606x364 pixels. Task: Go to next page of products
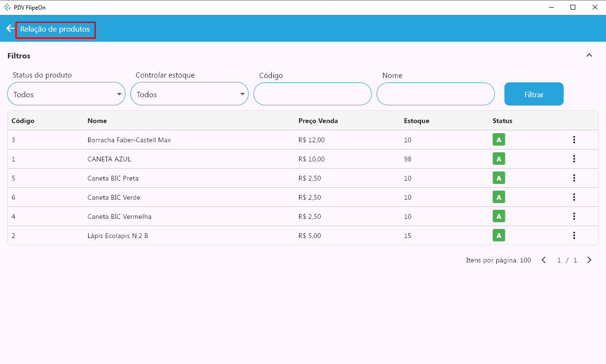pyautogui.click(x=589, y=260)
